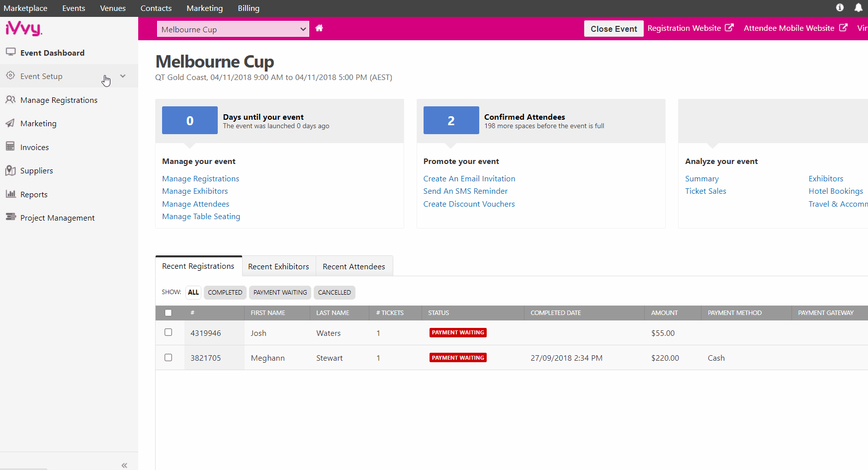The image size is (868, 470).
Task: Open the Attendee Mobile Website link
Action: (x=789, y=28)
